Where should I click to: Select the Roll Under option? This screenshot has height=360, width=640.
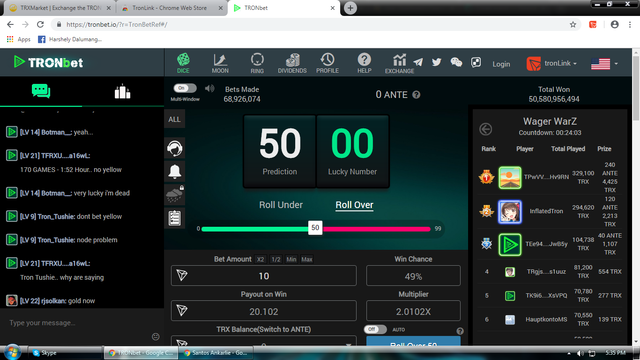(x=281, y=205)
